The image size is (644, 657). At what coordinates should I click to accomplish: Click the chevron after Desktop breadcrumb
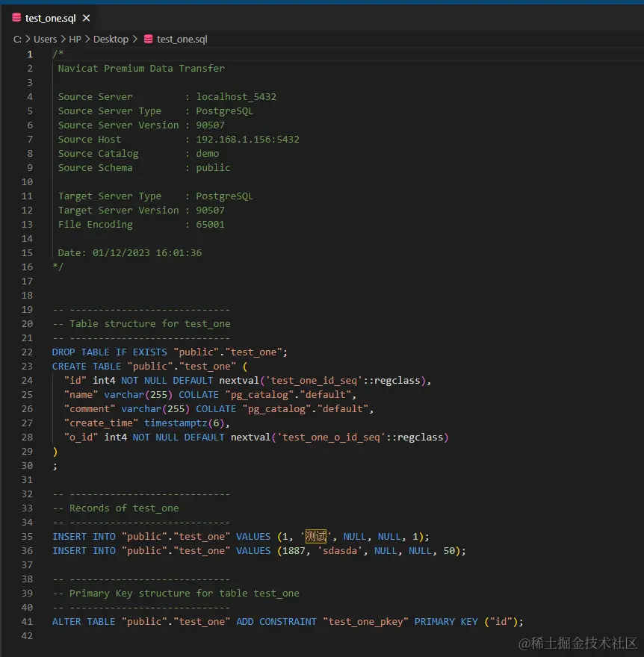135,39
